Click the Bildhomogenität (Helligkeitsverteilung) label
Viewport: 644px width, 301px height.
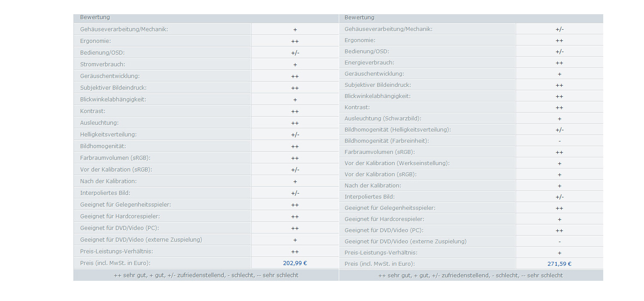pos(398,130)
